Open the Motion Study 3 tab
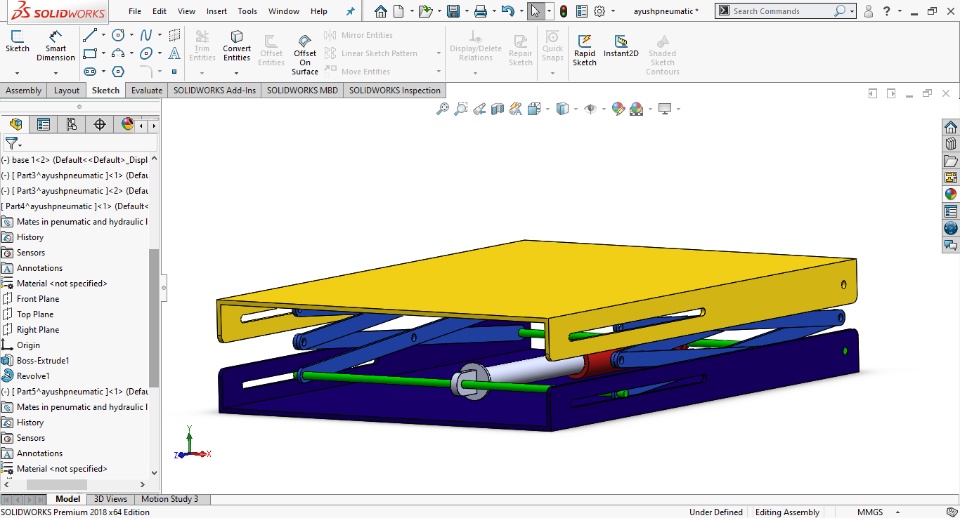This screenshot has height=518, width=960. click(x=169, y=499)
